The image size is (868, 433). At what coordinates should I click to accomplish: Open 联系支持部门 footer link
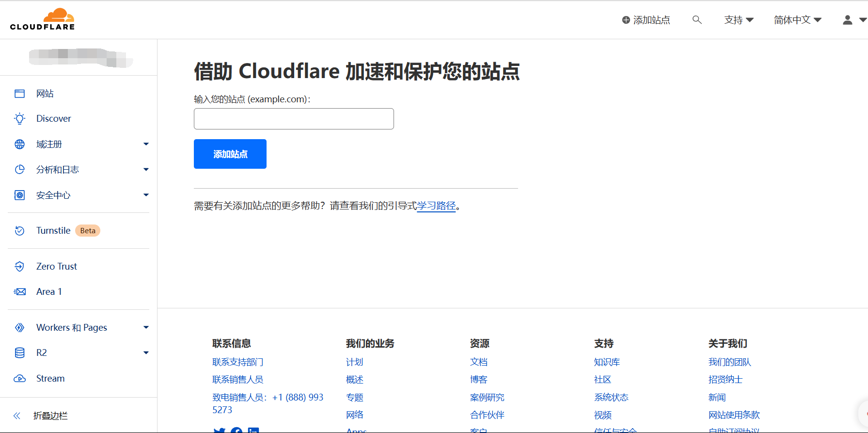coord(238,362)
